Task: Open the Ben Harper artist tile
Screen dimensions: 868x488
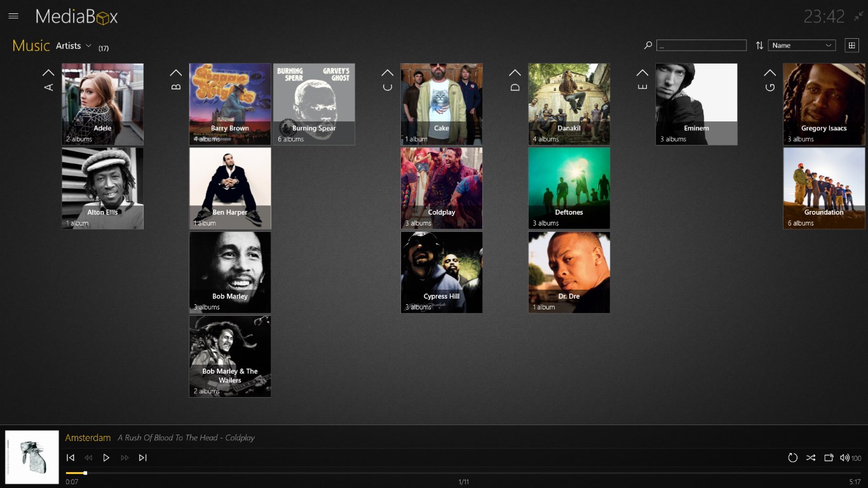Action: click(230, 188)
